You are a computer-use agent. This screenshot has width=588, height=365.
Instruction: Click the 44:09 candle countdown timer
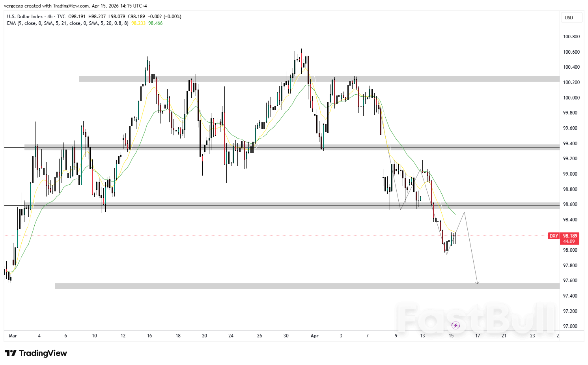pyautogui.click(x=569, y=241)
